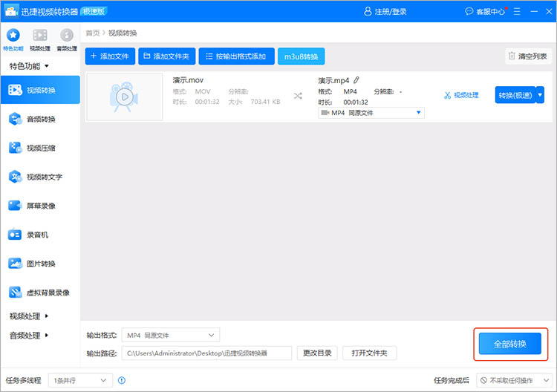
Task: Click the 添加文件 button
Action: click(x=110, y=56)
